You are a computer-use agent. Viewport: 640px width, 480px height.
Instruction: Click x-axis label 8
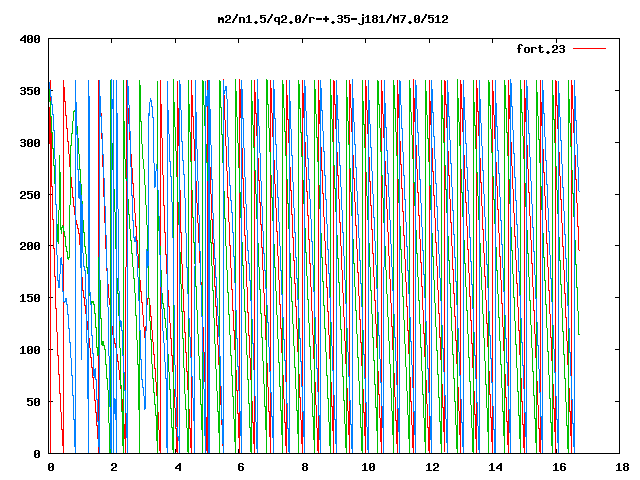click(x=305, y=467)
